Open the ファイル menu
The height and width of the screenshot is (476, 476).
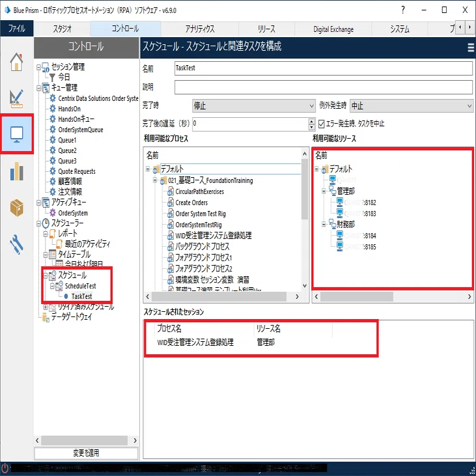point(17,29)
